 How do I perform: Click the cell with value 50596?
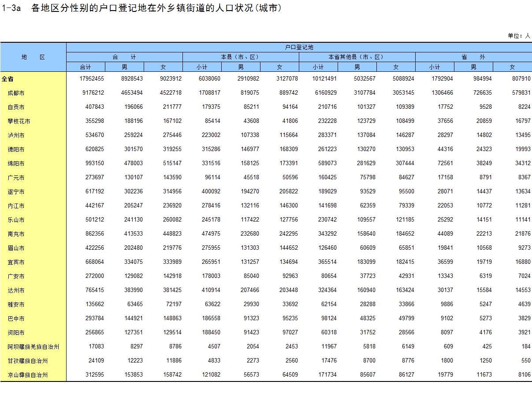pyautogui.click(x=290, y=178)
